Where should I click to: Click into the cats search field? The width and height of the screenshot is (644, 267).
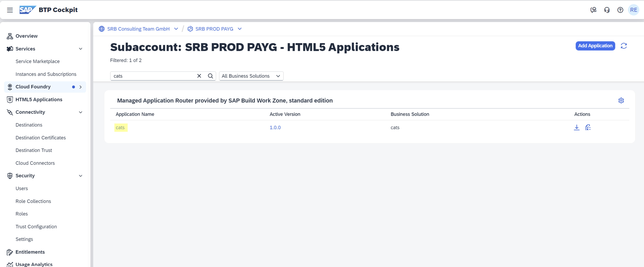point(153,76)
